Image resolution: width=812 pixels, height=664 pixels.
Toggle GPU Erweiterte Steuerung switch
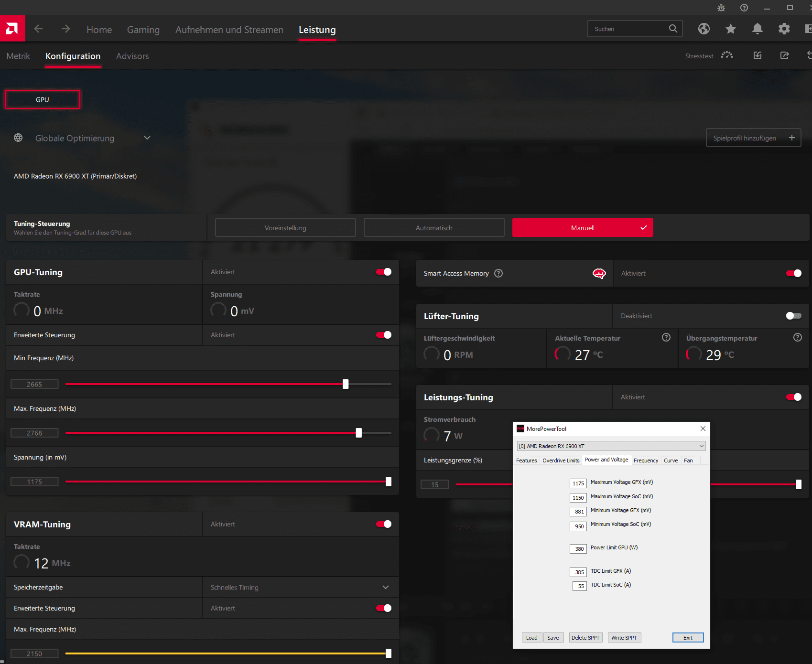384,335
